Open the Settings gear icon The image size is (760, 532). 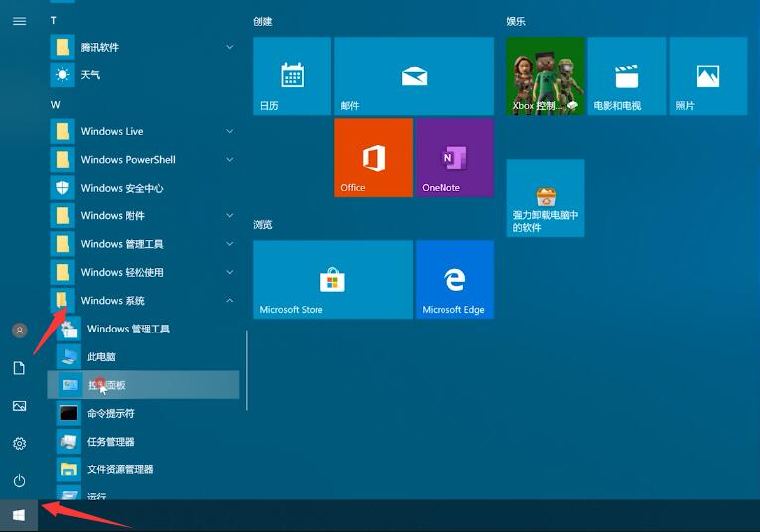tap(20, 444)
